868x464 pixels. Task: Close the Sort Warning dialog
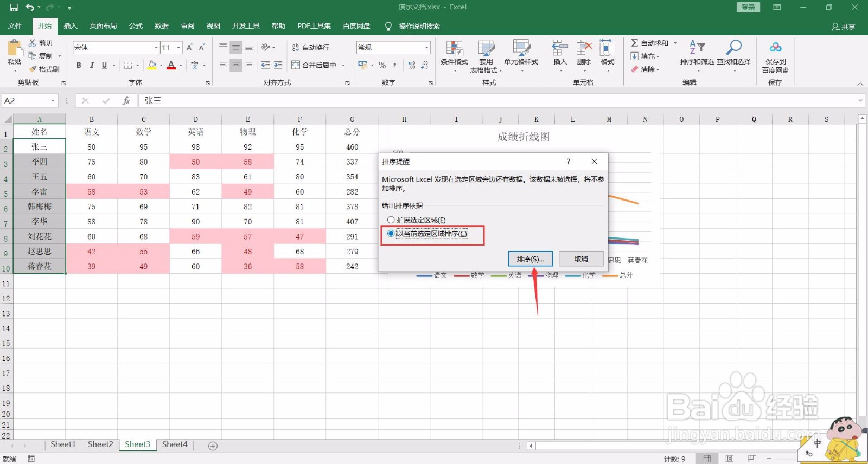click(x=595, y=162)
